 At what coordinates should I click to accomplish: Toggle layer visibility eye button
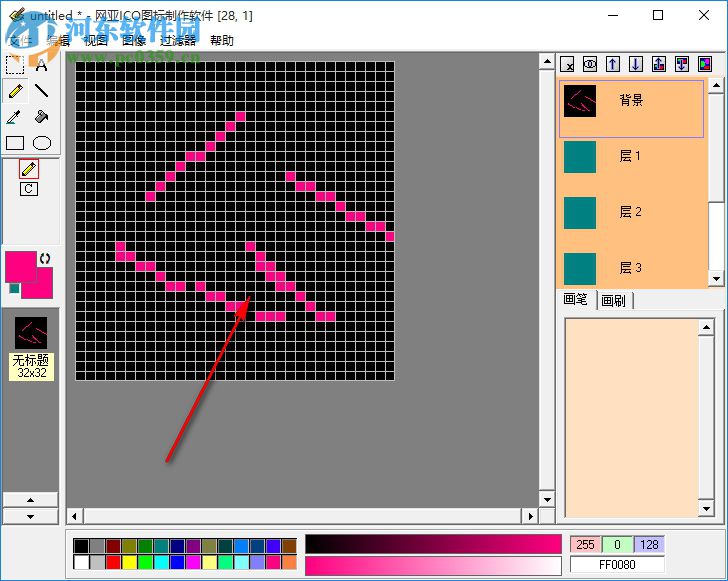(590, 64)
